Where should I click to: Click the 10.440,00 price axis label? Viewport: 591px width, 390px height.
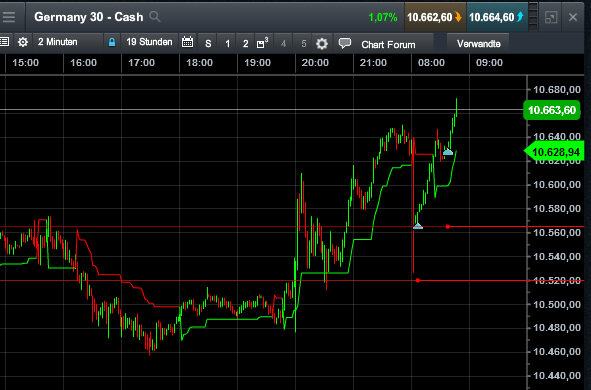(557, 376)
